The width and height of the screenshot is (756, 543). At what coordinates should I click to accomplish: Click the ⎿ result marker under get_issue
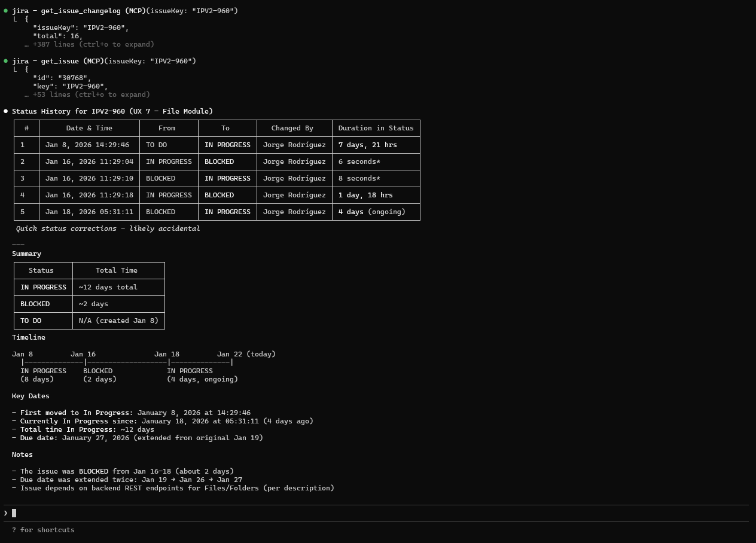[x=16, y=69]
